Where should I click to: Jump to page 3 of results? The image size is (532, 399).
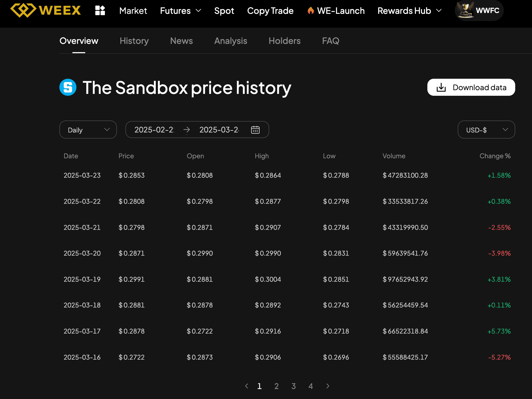coord(293,386)
